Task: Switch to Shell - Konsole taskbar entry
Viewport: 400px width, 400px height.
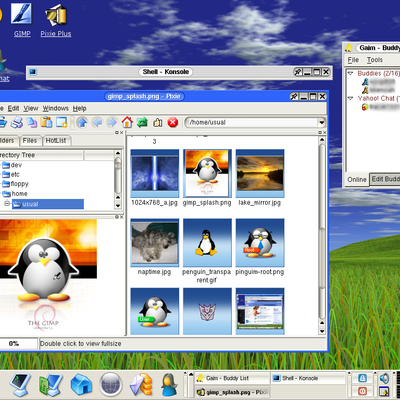Action: pos(308,378)
